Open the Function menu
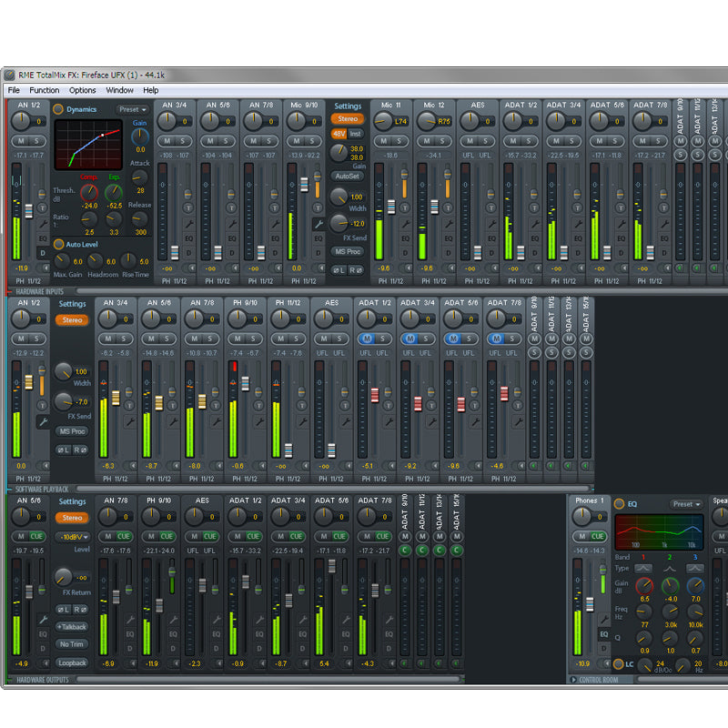Viewport: 728px width, 728px height. click(x=44, y=90)
